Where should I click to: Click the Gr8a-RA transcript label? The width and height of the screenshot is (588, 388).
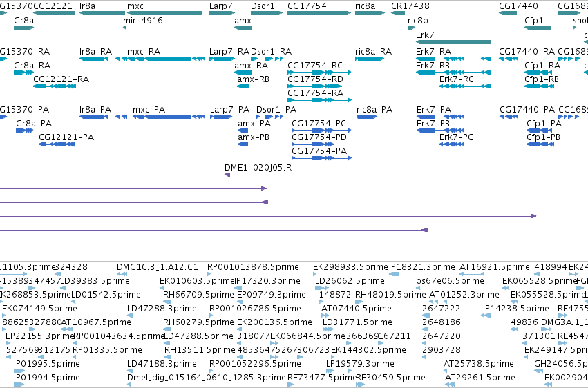[32, 65]
